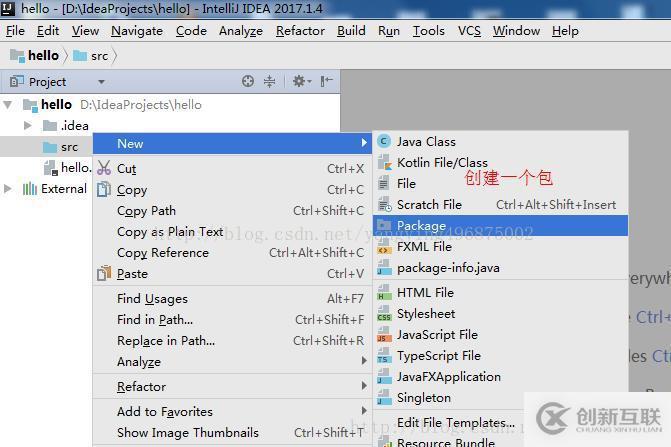
Task: Collapse the hello project root node
Action: tap(8, 104)
